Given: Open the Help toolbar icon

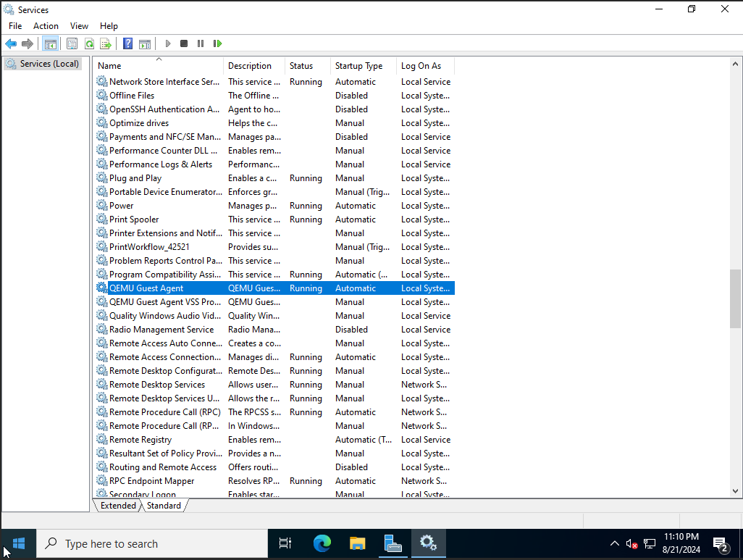Looking at the screenshot, I should [x=128, y=43].
